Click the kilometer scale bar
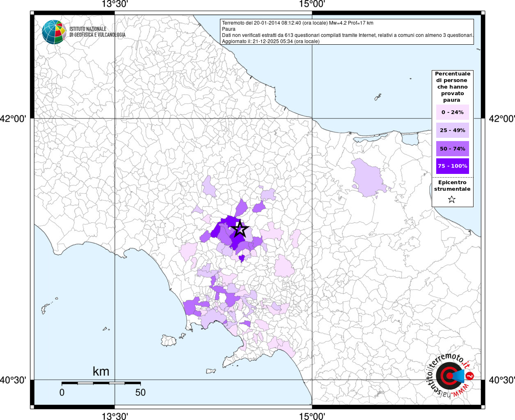 pyautogui.click(x=101, y=383)
